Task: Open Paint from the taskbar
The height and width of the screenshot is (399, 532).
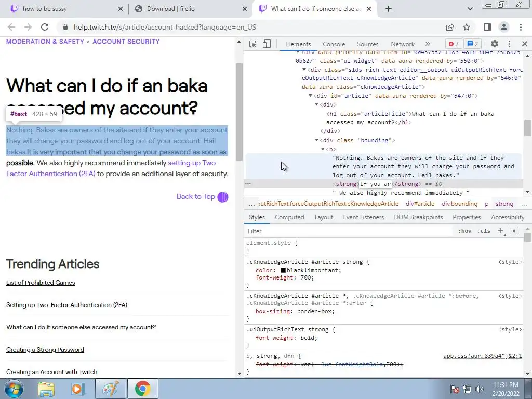Action: pos(111,389)
